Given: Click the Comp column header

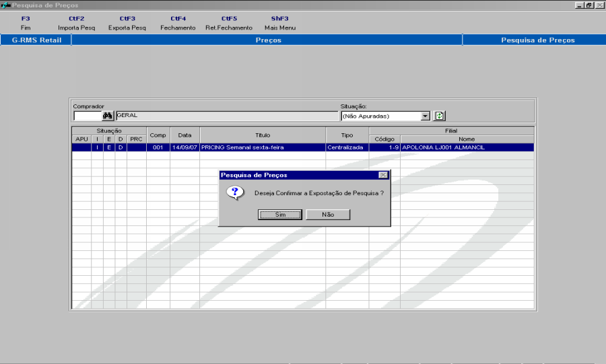Looking at the screenshot, I should click(x=158, y=135).
